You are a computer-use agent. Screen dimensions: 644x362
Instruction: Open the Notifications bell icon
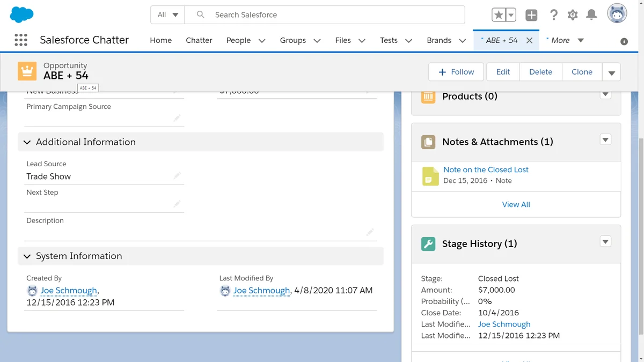point(591,15)
